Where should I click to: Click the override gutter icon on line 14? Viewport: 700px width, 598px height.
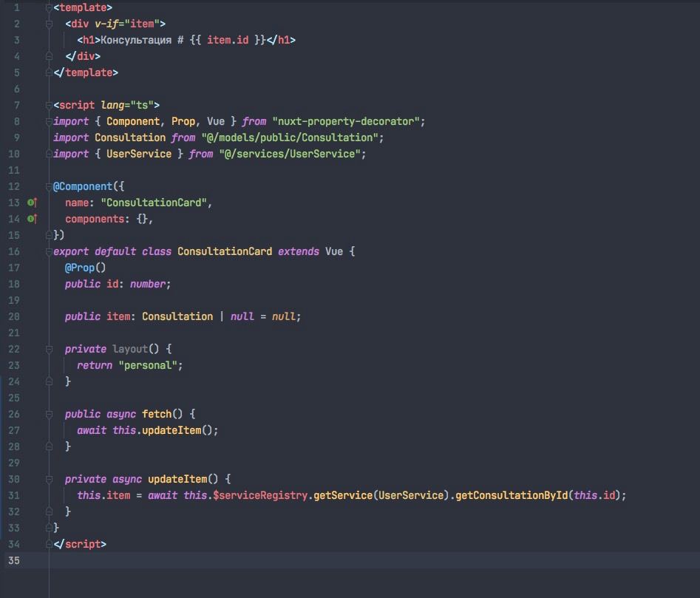(32, 219)
